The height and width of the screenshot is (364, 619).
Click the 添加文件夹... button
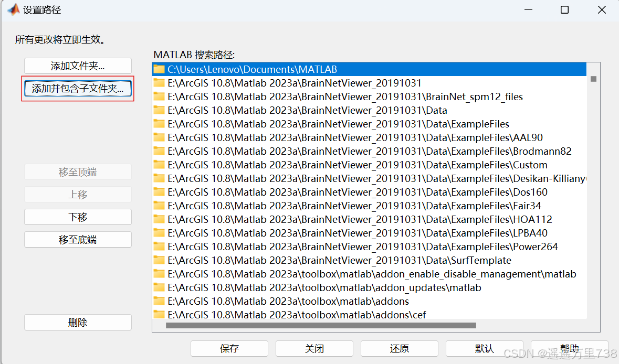(78, 66)
